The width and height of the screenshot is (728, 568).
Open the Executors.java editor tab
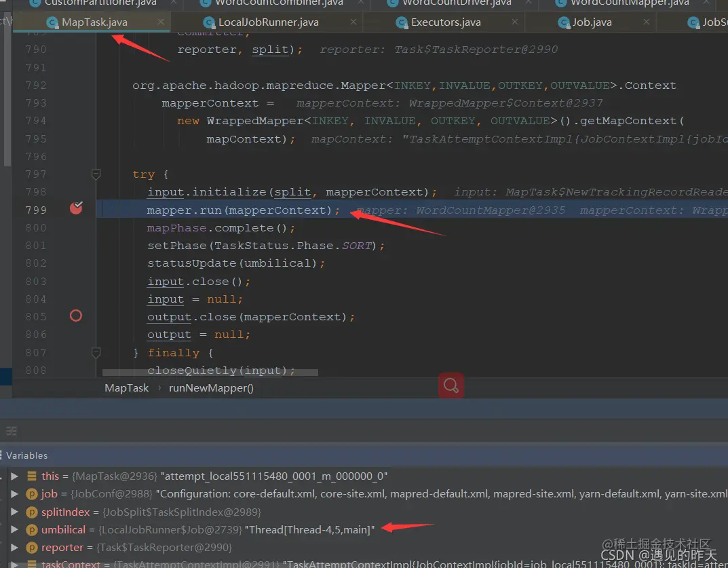446,22
